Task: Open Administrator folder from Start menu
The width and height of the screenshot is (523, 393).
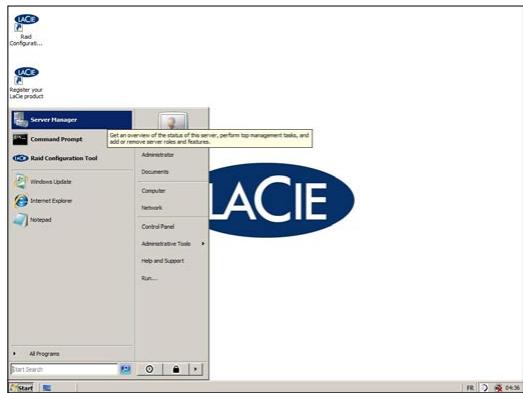Action: [x=157, y=155]
